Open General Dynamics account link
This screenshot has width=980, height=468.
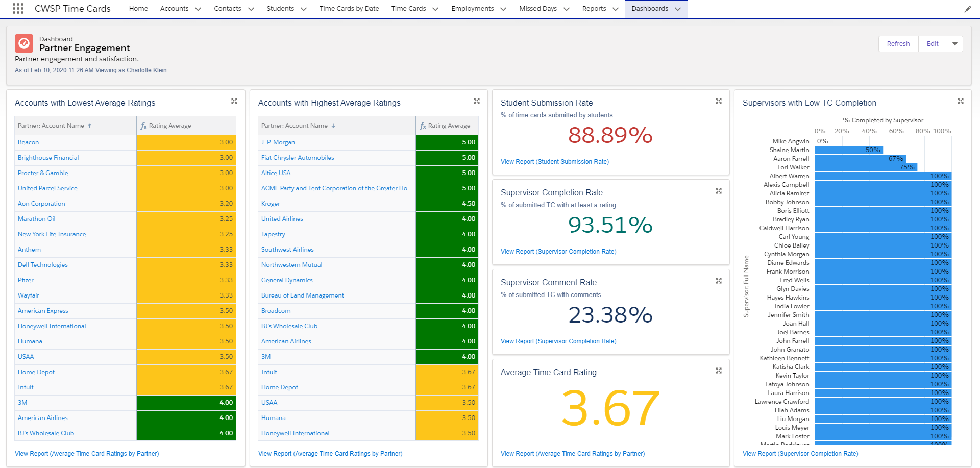tap(287, 280)
